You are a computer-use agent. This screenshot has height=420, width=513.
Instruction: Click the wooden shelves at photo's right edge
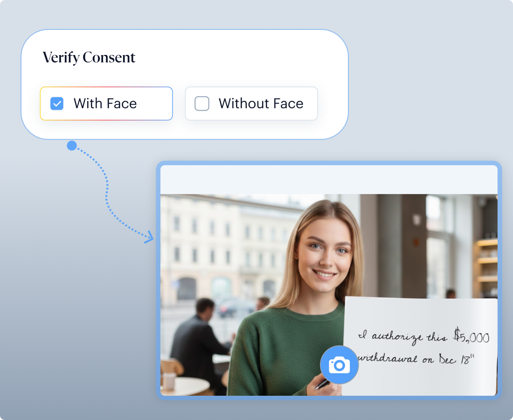pos(486,261)
